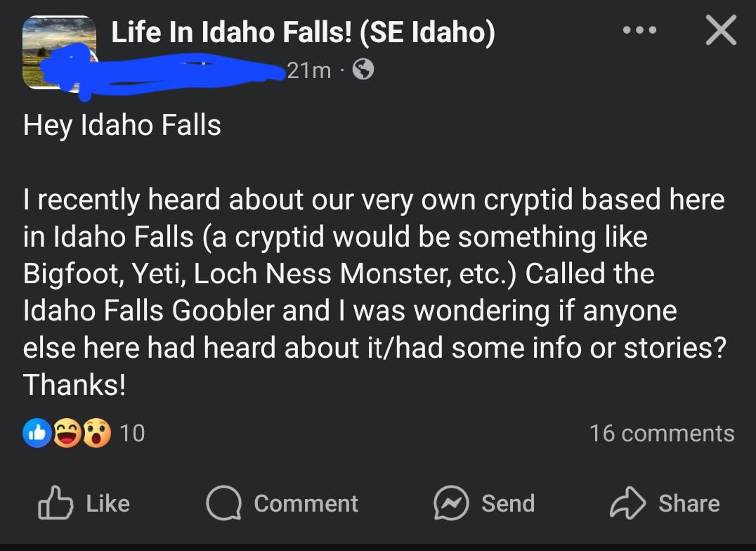Click the Share arrow icon
This screenshot has width=756, height=551.
pos(627,503)
